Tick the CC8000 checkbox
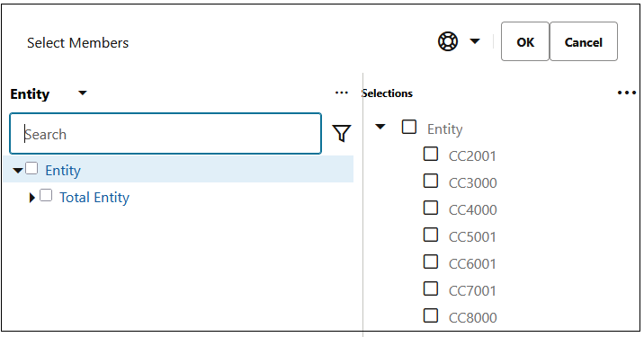This screenshot has height=337, width=644. (x=431, y=315)
